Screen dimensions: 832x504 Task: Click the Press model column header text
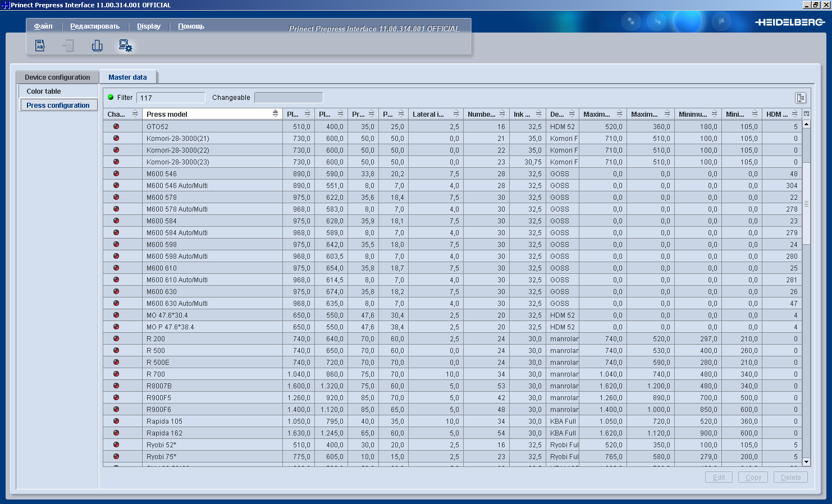click(x=167, y=114)
